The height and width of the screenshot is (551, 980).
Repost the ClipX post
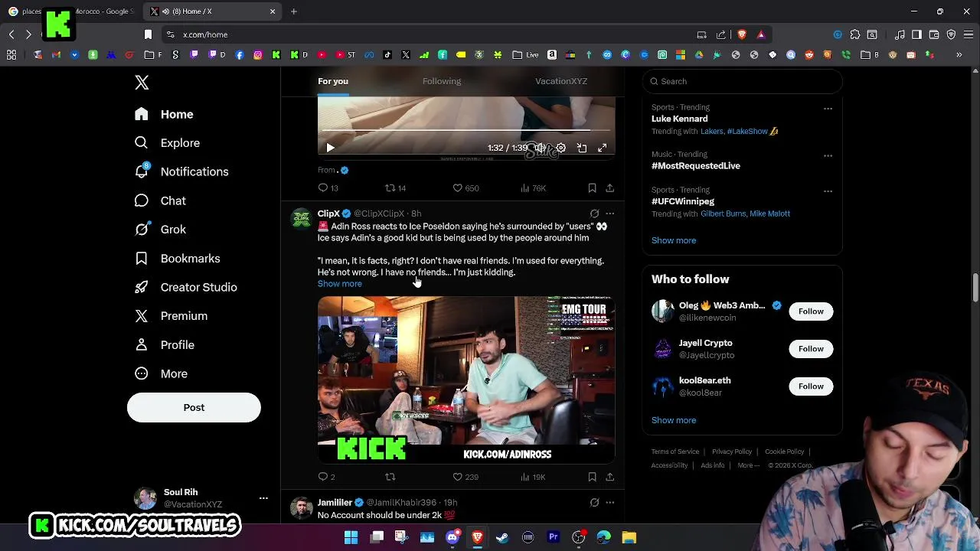point(390,477)
